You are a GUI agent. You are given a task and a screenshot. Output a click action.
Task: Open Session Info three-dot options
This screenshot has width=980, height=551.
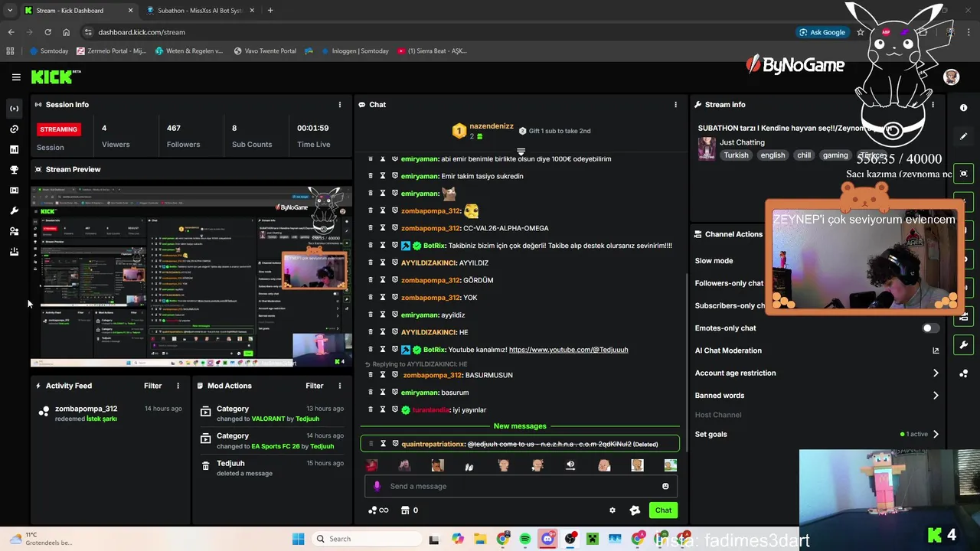(340, 105)
